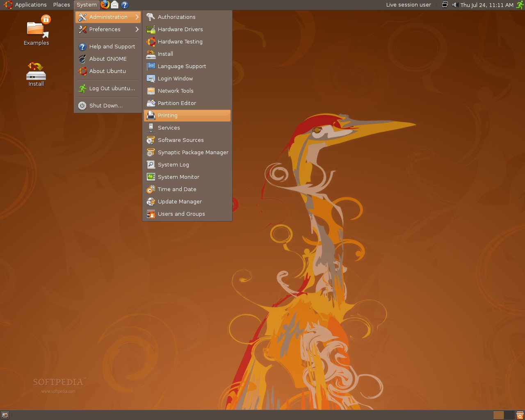Switch to the second workspace in switcher

click(x=509, y=415)
